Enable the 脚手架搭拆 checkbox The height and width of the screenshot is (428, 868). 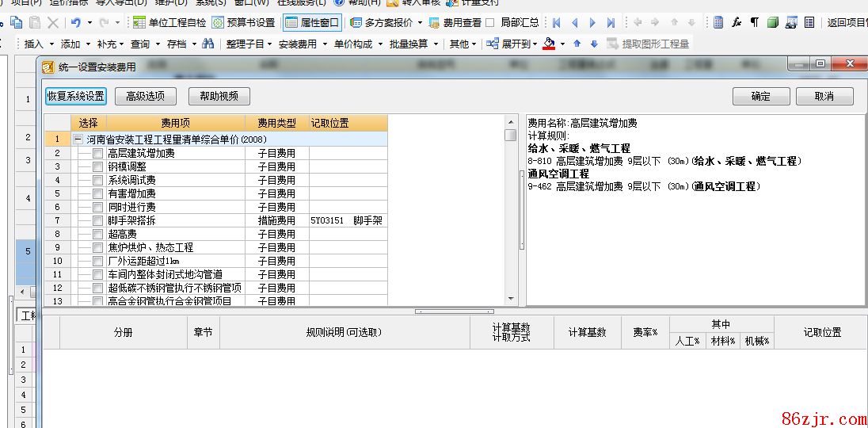tap(98, 221)
